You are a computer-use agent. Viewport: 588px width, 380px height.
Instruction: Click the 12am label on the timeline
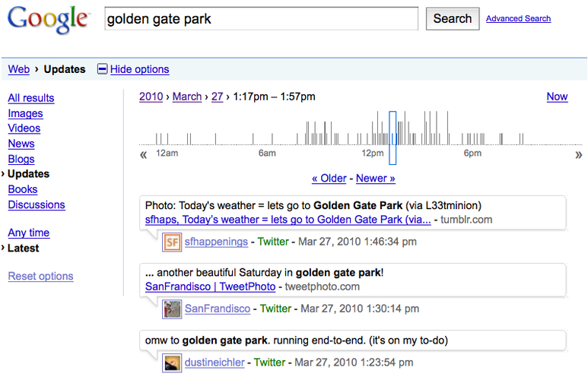(x=167, y=154)
